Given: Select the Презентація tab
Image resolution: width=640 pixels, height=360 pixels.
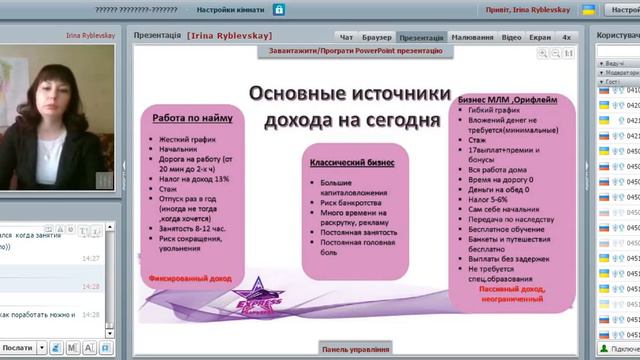Looking at the screenshot, I should point(421,37).
